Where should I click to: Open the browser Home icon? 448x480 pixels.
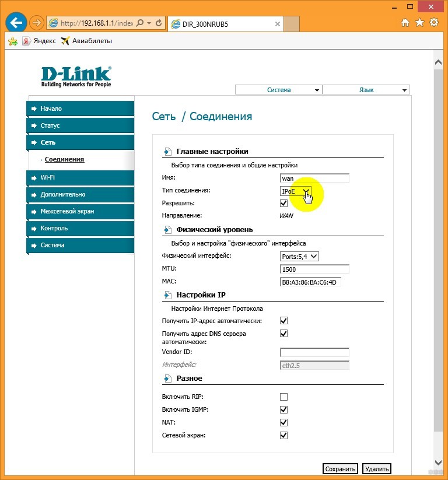pos(405,22)
